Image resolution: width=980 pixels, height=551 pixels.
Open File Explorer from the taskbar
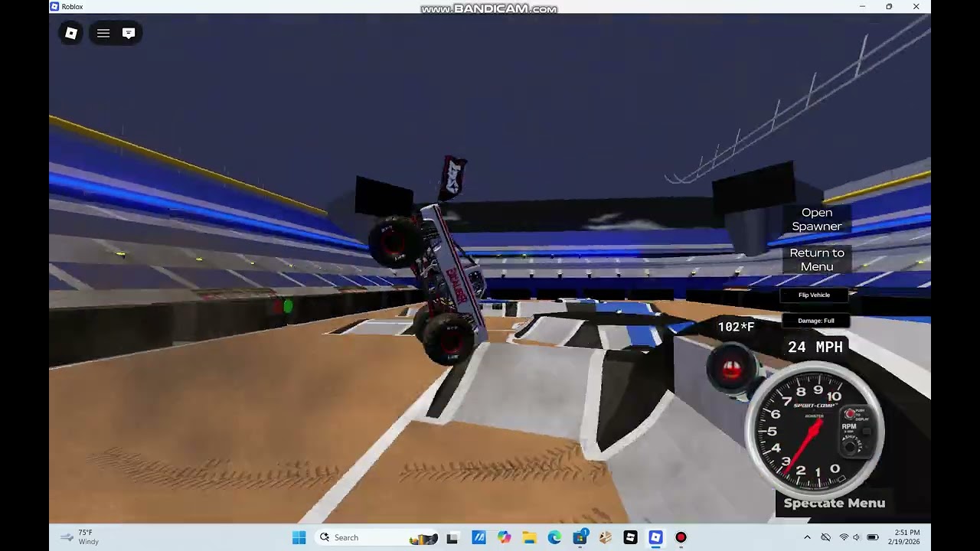click(x=529, y=537)
